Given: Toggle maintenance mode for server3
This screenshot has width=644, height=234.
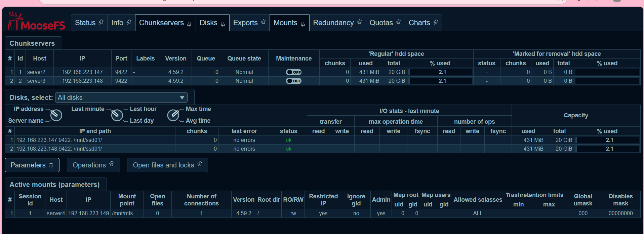Looking at the screenshot, I should click(x=294, y=81).
